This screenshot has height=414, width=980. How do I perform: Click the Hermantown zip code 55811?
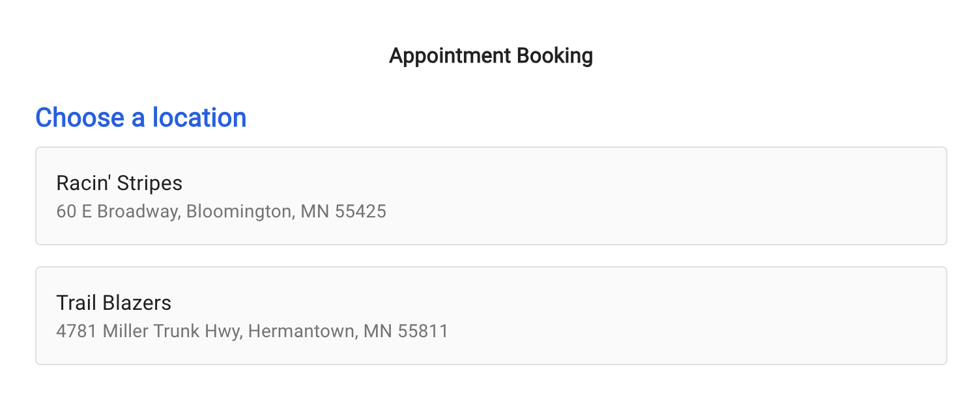point(423,331)
